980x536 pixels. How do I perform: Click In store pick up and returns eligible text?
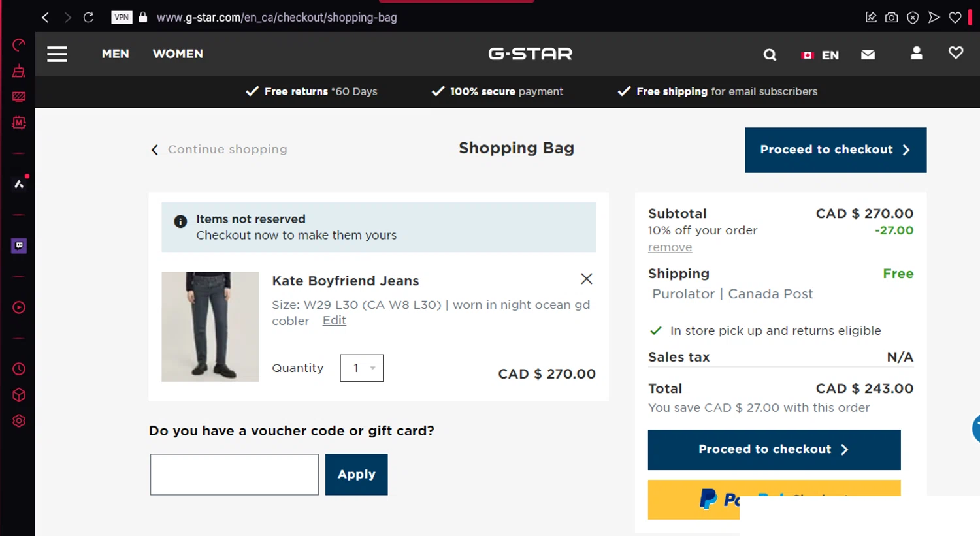coord(776,331)
